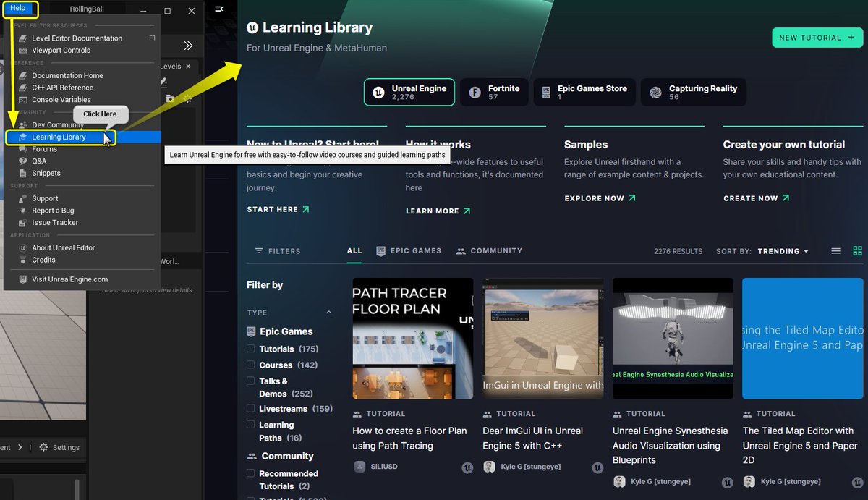868x500 pixels.
Task: Click the Documentation Home book icon
Action: (x=23, y=75)
